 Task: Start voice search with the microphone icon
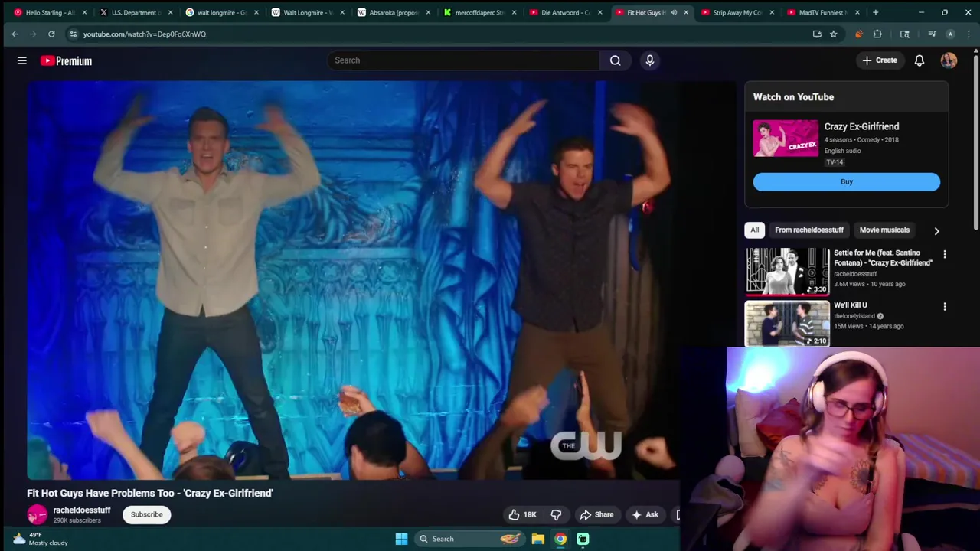pyautogui.click(x=650, y=60)
